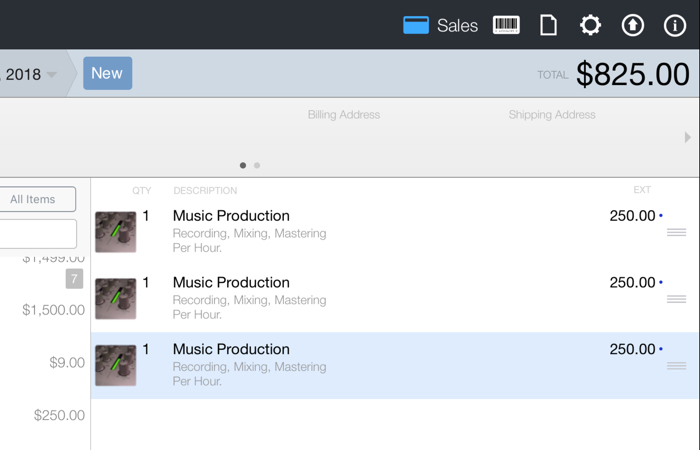The width and height of the screenshot is (700, 450).
Task: Grab the first row's reorder handle
Action: [676, 232]
